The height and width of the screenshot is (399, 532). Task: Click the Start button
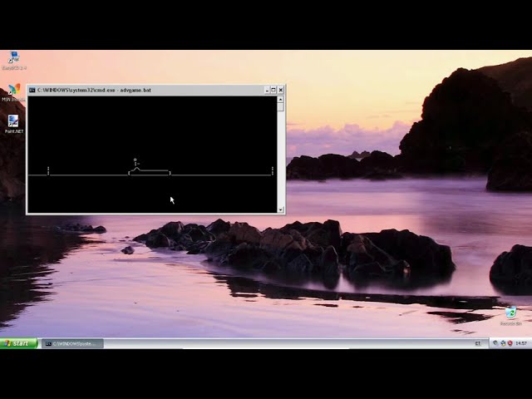coord(18,343)
